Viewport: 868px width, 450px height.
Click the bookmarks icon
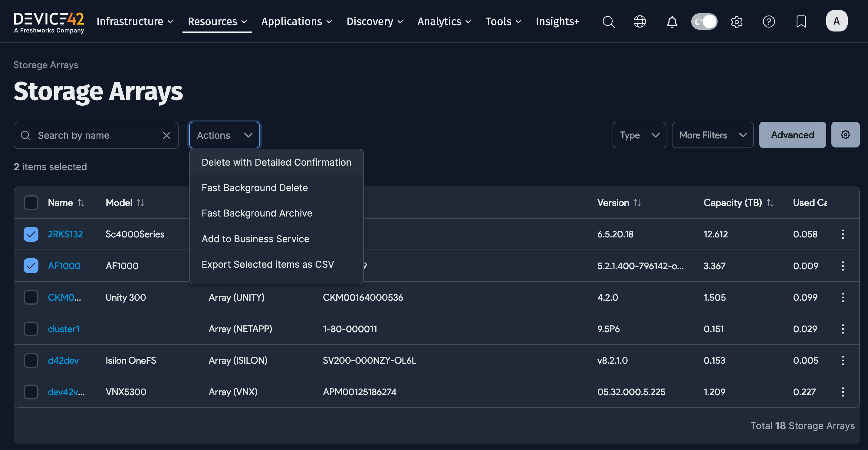pyautogui.click(x=801, y=22)
